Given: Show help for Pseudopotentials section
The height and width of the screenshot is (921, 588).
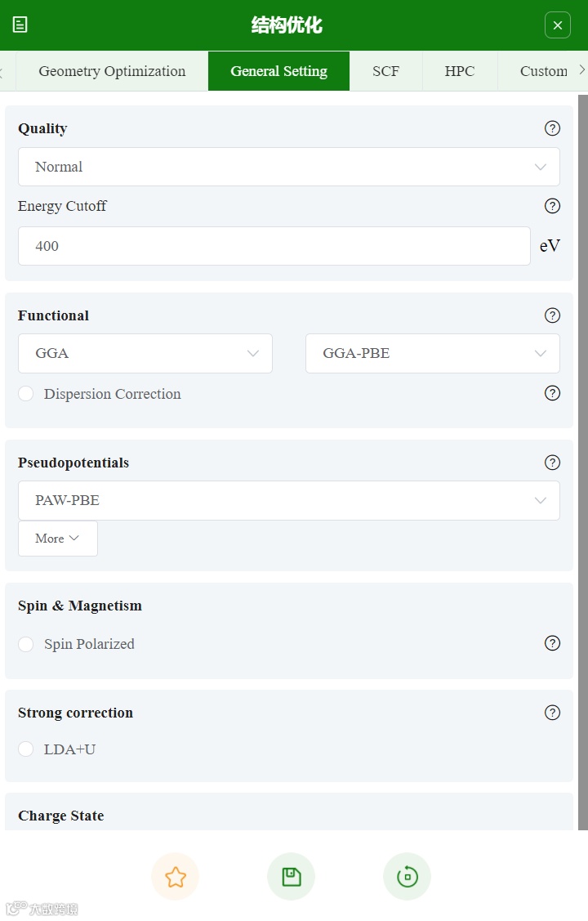Looking at the screenshot, I should click(x=552, y=463).
